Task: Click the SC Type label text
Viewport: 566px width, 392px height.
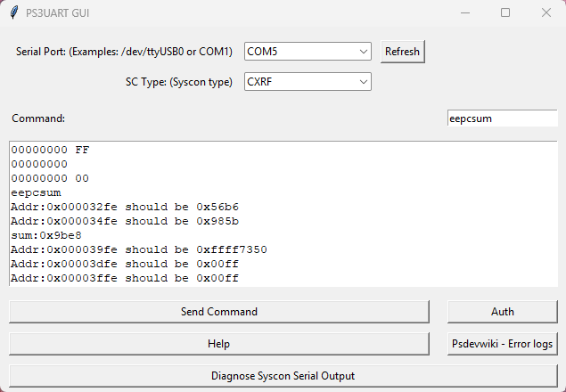Action: 179,82
